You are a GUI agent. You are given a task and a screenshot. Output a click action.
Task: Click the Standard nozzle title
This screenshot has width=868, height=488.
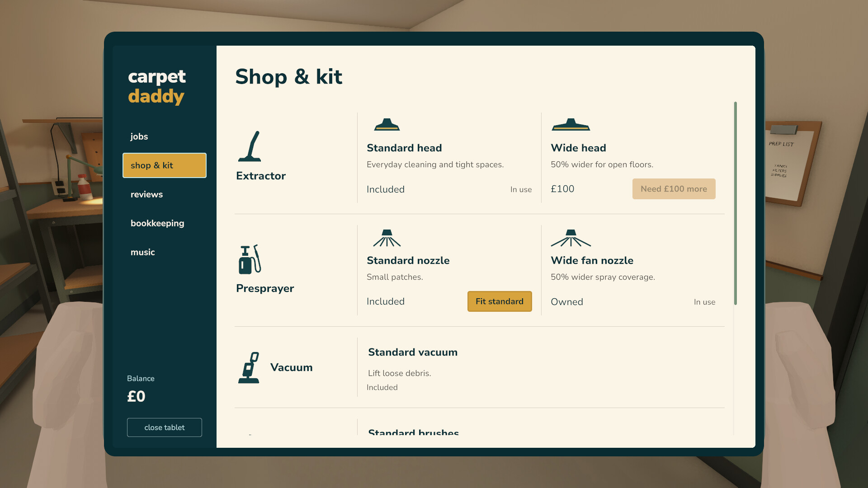pyautogui.click(x=408, y=260)
